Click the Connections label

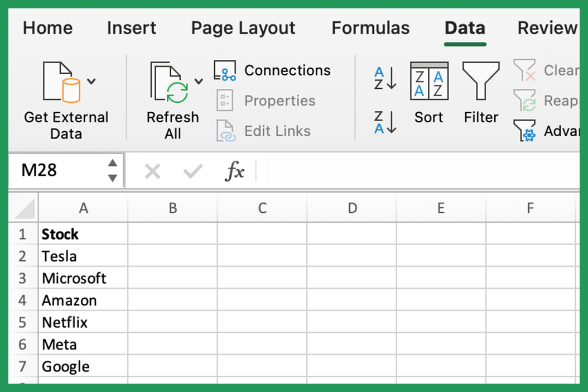287,70
